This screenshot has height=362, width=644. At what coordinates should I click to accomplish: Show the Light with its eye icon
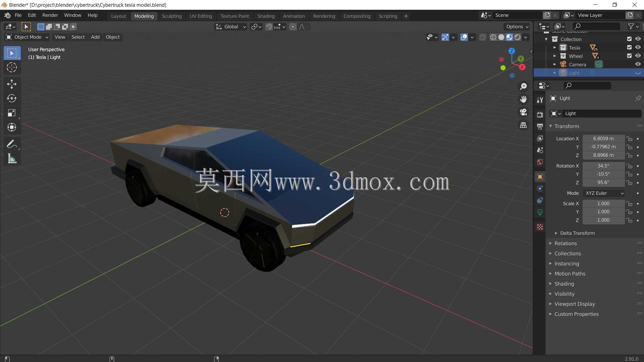638,73
